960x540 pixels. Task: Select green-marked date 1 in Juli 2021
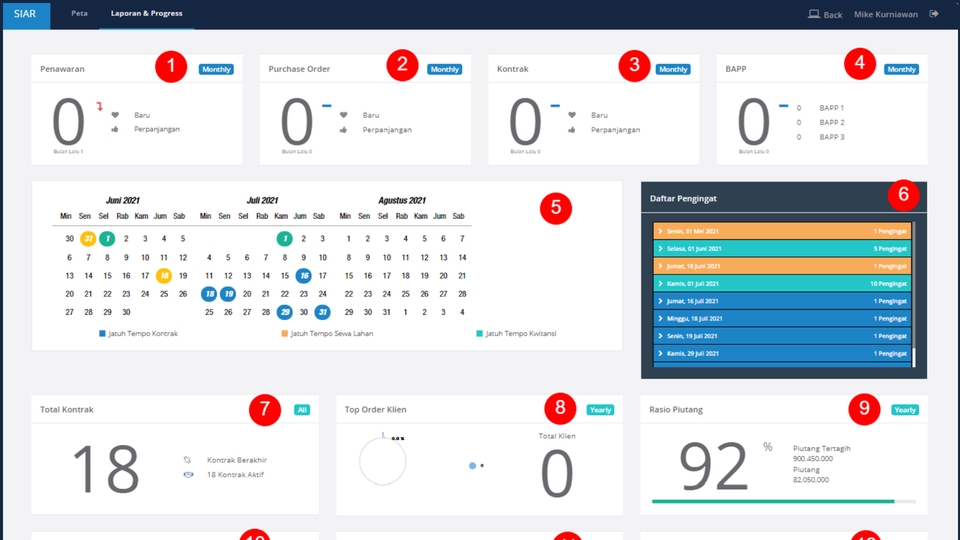284,239
